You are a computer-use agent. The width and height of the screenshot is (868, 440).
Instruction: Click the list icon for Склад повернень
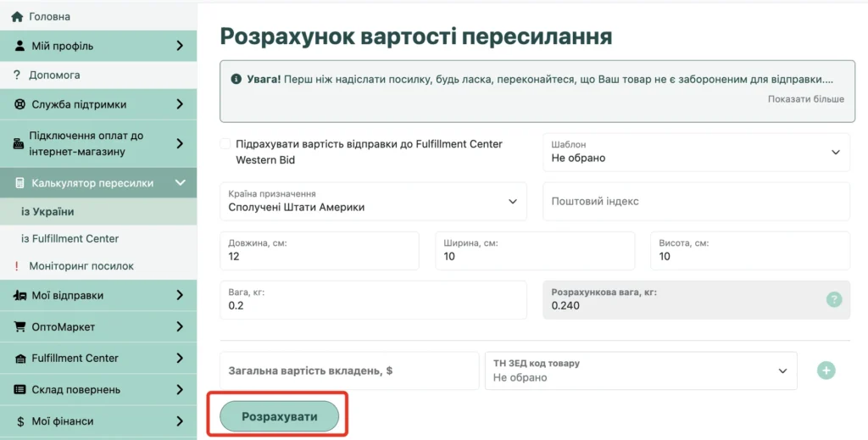[x=20, y=390]
